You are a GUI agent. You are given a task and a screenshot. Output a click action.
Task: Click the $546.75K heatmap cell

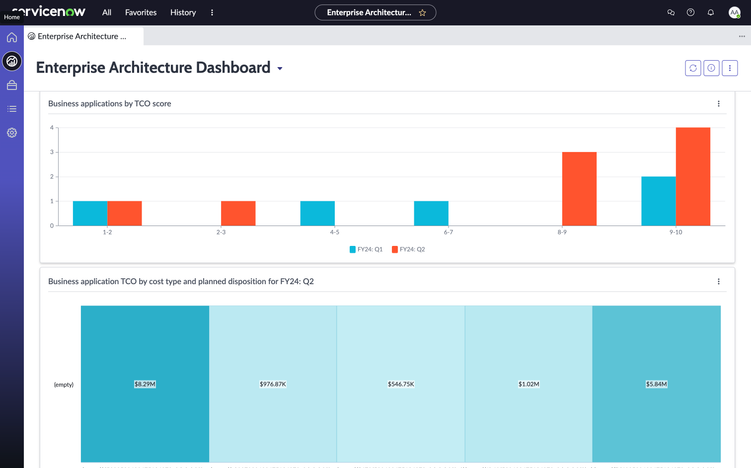point(401,384)
